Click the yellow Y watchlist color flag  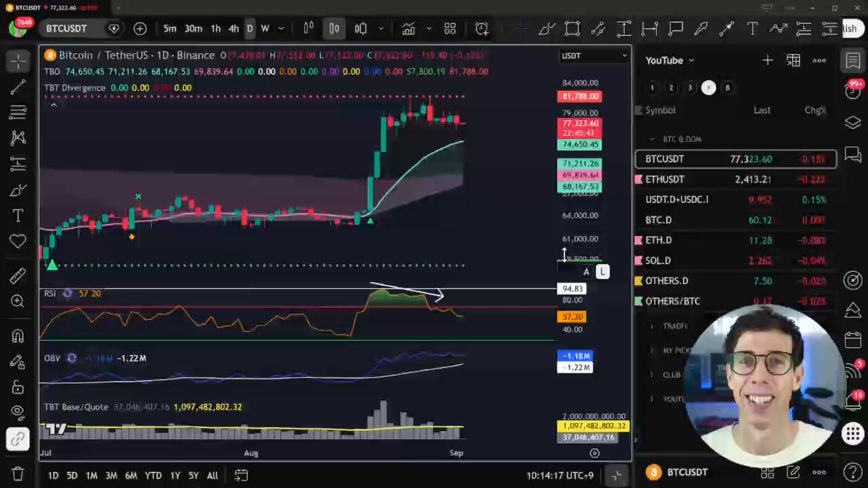point(708,87)
